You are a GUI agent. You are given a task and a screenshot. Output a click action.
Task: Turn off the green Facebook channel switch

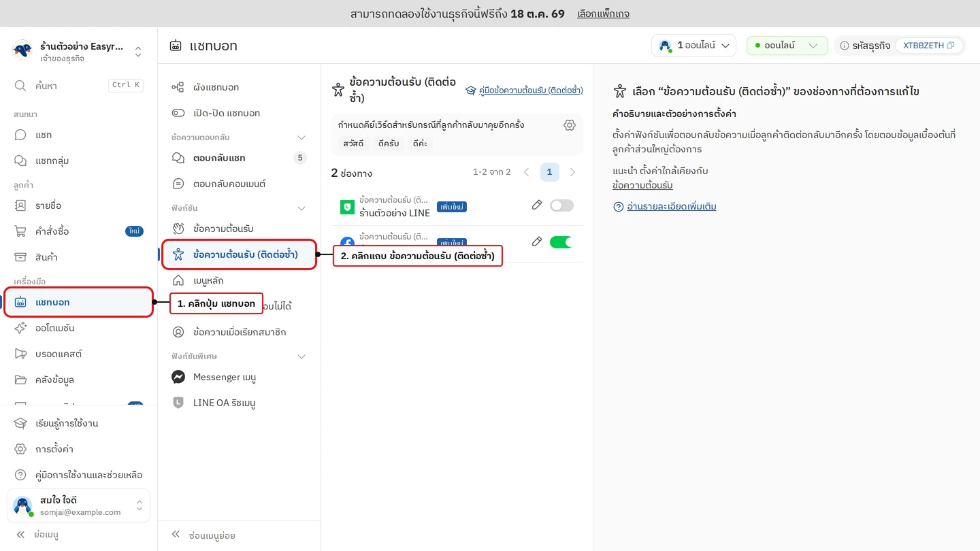tap(561, 241)
